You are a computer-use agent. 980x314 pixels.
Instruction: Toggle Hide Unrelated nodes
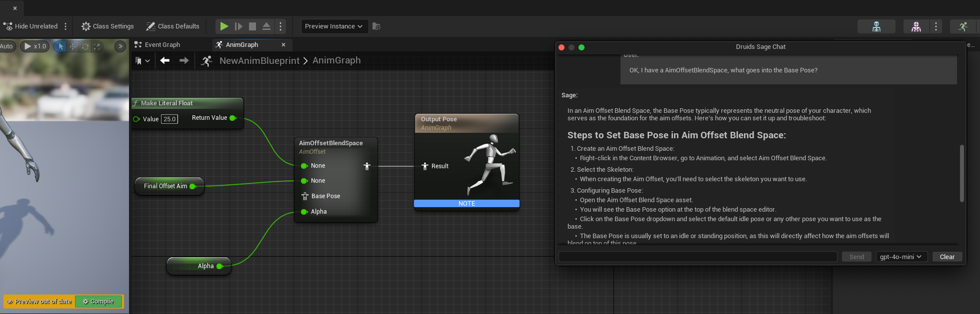(x=30, y=26)
